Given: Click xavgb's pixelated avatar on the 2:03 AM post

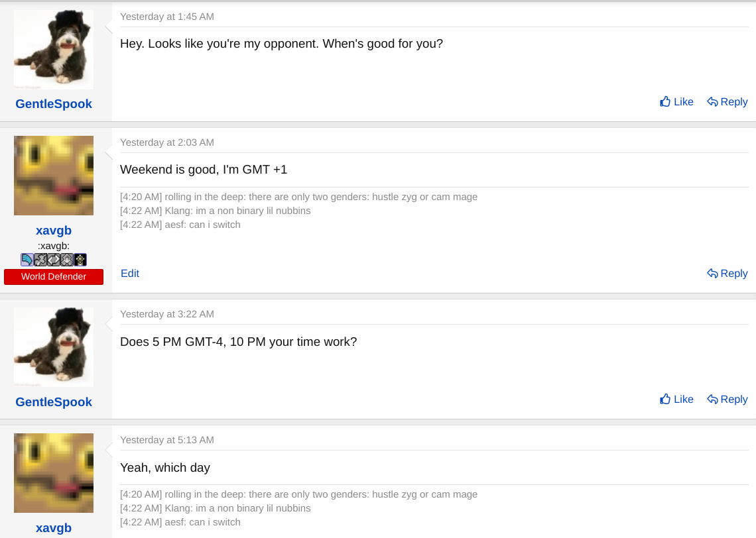Looking at the screenshot, I should (x=54, y=176).
